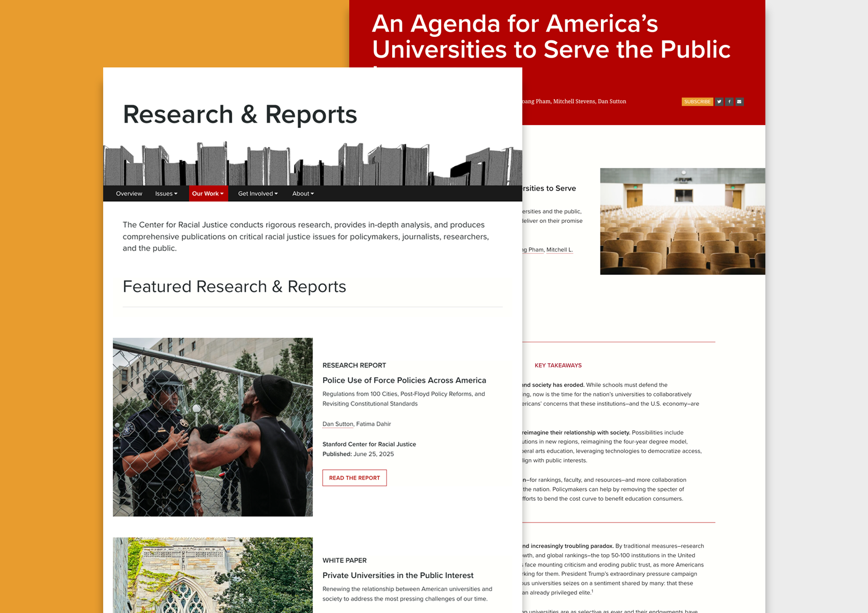Open Dan Sutton's author page
The width and height of the screenshot is (868, 613).
coord(337,424)
